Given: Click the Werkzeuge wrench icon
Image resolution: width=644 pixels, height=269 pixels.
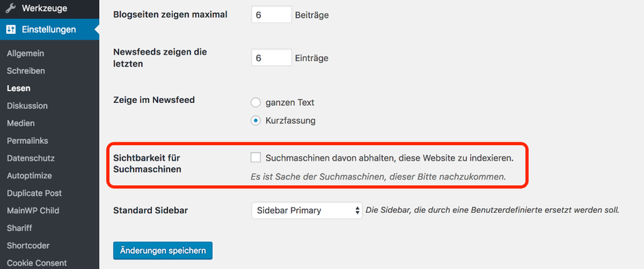Looking at the screenshot, I should [10, 8].
